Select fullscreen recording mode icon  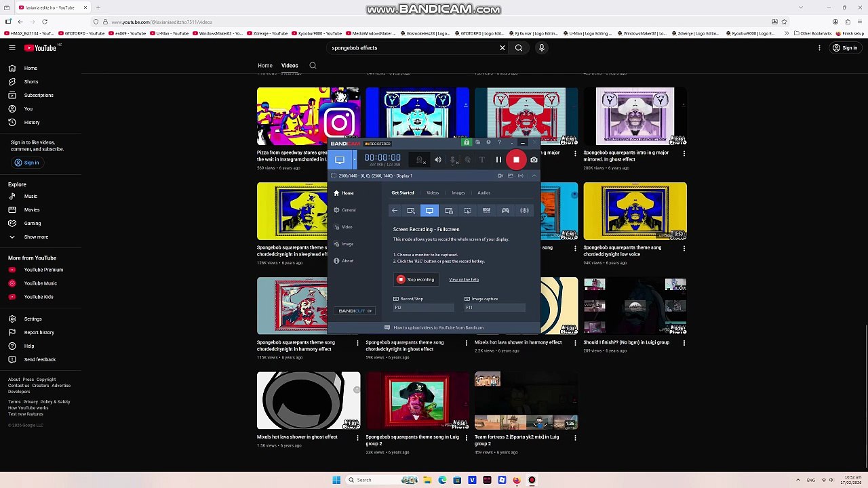[x=429, y=211]
